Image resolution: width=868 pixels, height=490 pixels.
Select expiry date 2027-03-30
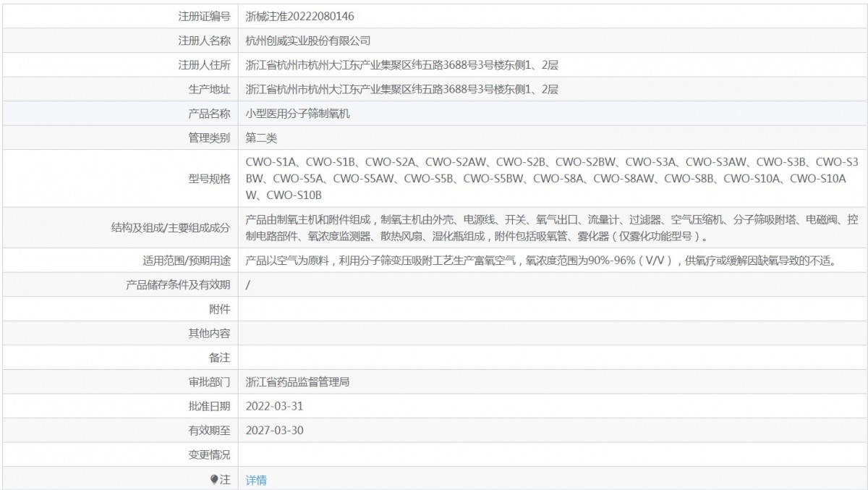point(273,431)
